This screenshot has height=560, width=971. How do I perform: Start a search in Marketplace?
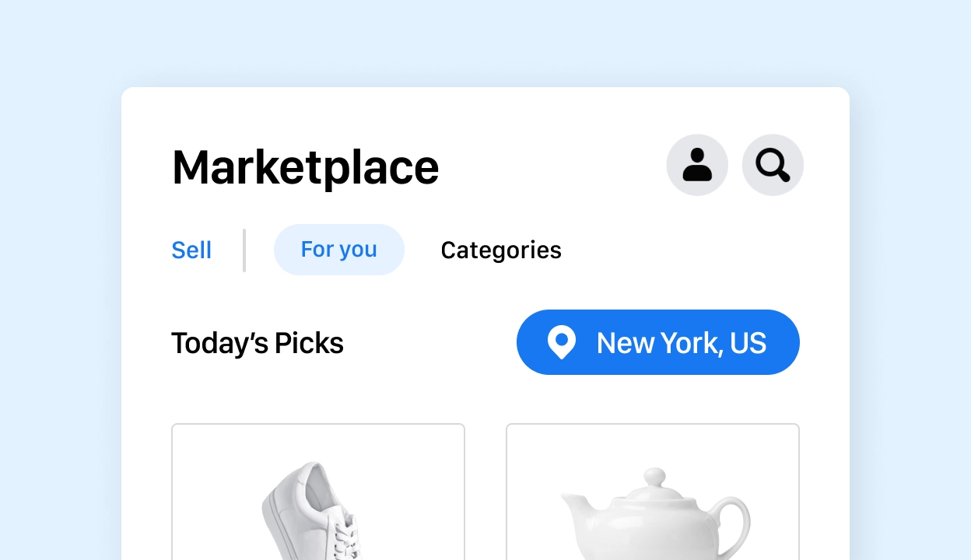773,165
